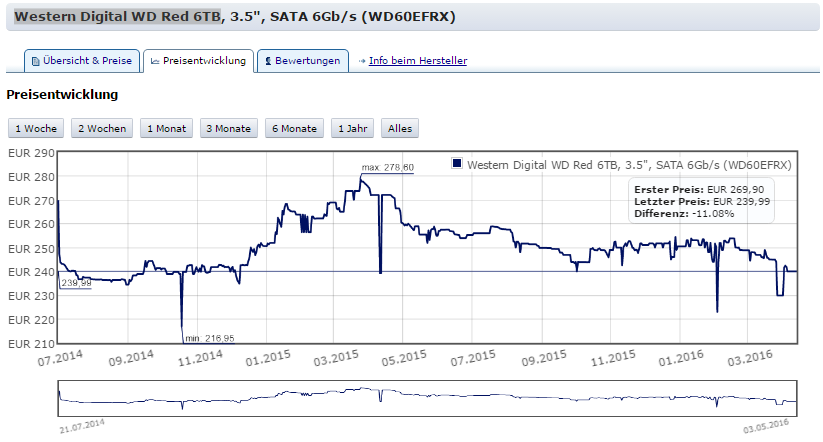Viewport: 823px width, 442px height.
Task: Show price history for 1 Jahr
Action: click(x=352, y=129)
